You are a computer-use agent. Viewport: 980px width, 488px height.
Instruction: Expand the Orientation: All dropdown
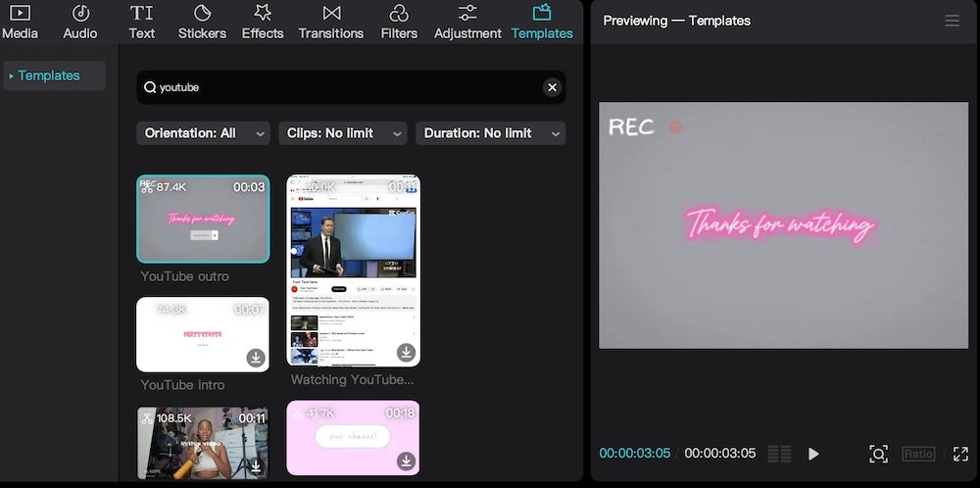[x=203, y=133]
